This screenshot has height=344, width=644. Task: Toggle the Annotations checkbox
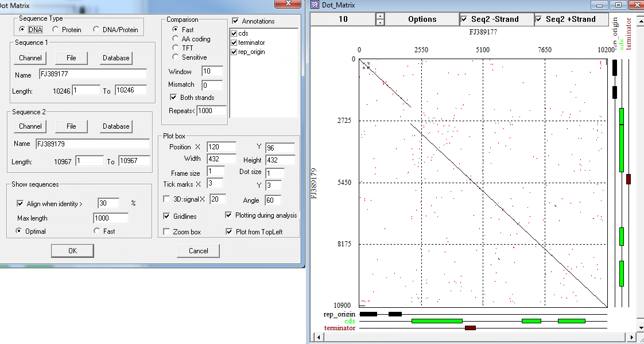[x=235, y=21]
